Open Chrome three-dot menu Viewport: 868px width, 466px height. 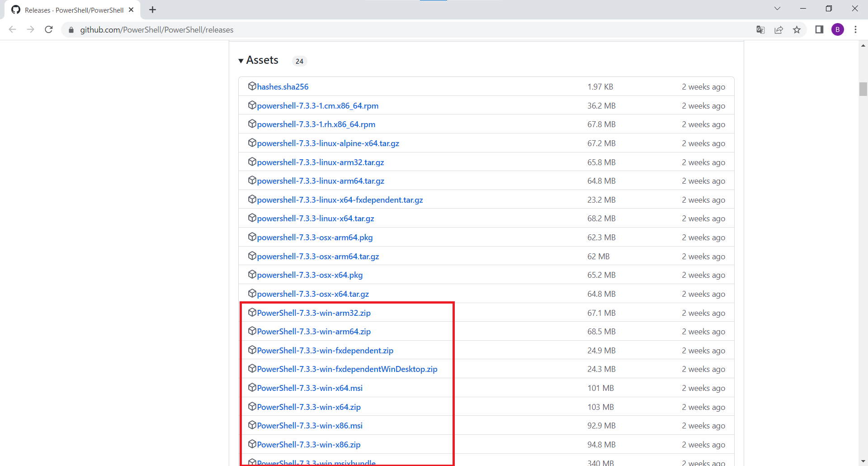tap(855, 29)
